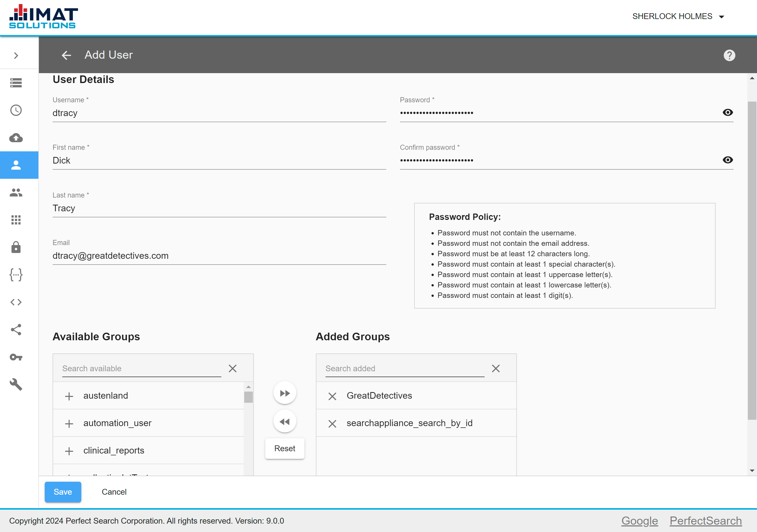Click the Save button

click(63, 492)
